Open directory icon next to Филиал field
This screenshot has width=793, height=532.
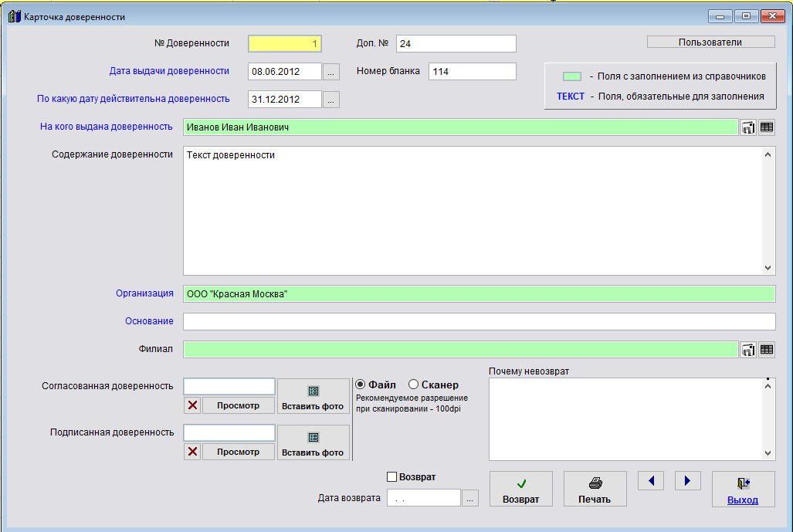(748, 350)
